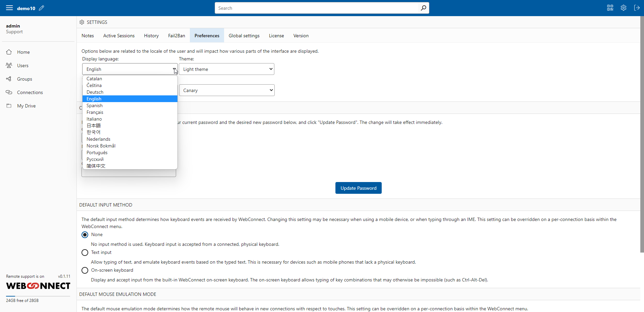Open the QR code icon in the top bar
The height and width of the screenshot is (312, 644).
[610, 8]
